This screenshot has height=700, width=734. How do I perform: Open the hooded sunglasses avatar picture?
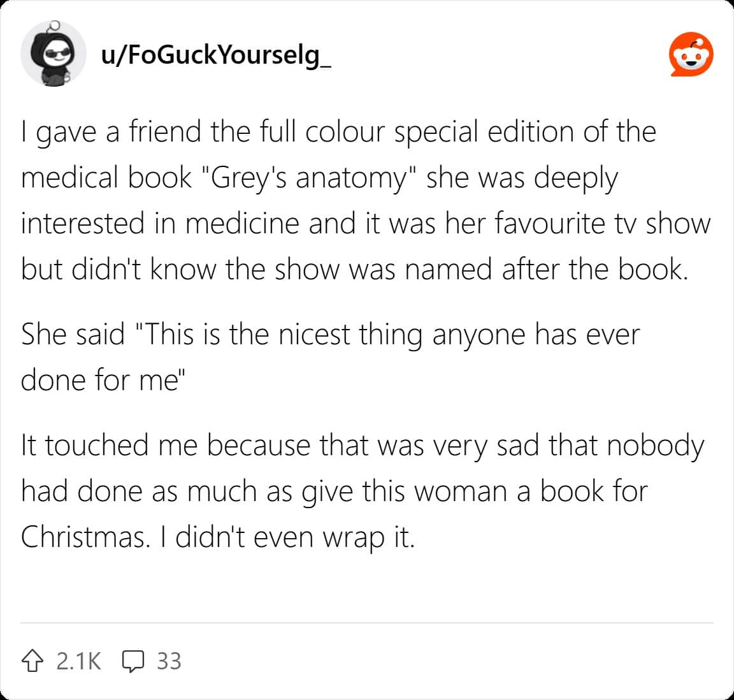[54, 54]
